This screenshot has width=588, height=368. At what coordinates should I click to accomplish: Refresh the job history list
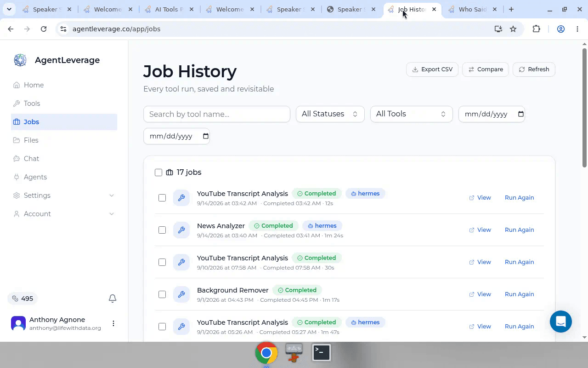pos(534,69)
